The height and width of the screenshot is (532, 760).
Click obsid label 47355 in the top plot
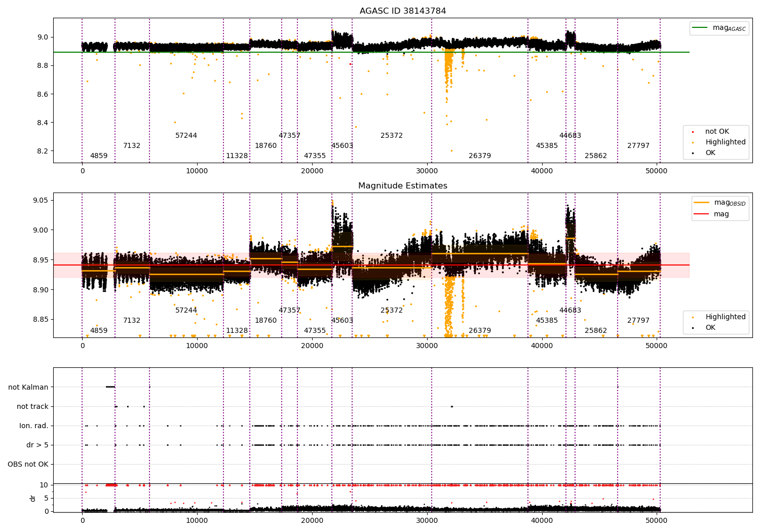tap(315, 156)
